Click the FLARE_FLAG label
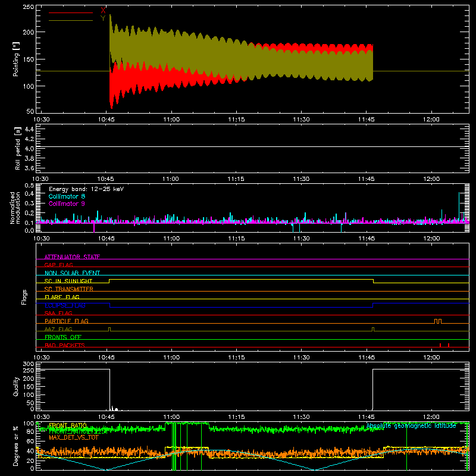Viewport: 476px width, 476px height. point(62,297)
